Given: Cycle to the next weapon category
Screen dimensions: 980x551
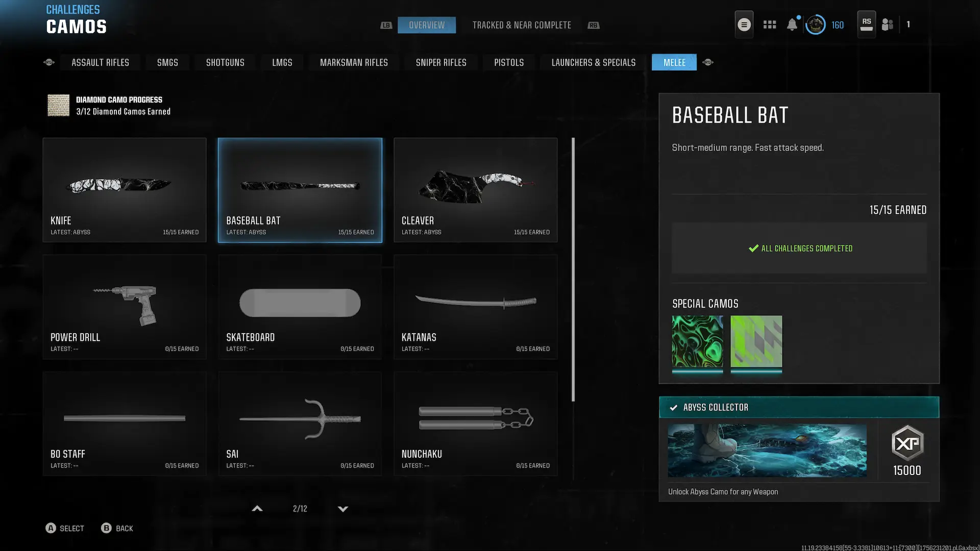Looking at the screenshot, I should pos(707,62).
